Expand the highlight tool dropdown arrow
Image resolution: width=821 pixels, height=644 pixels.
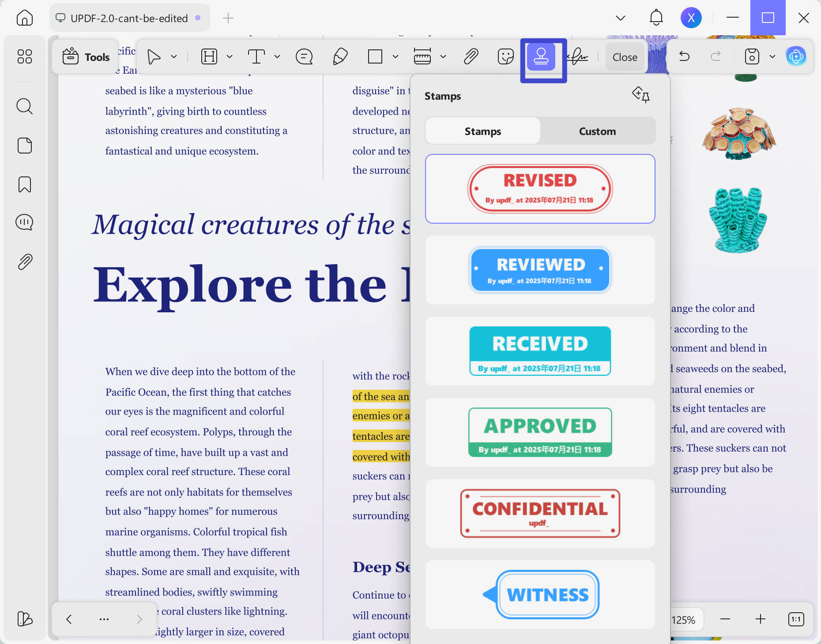click(230, 57)
